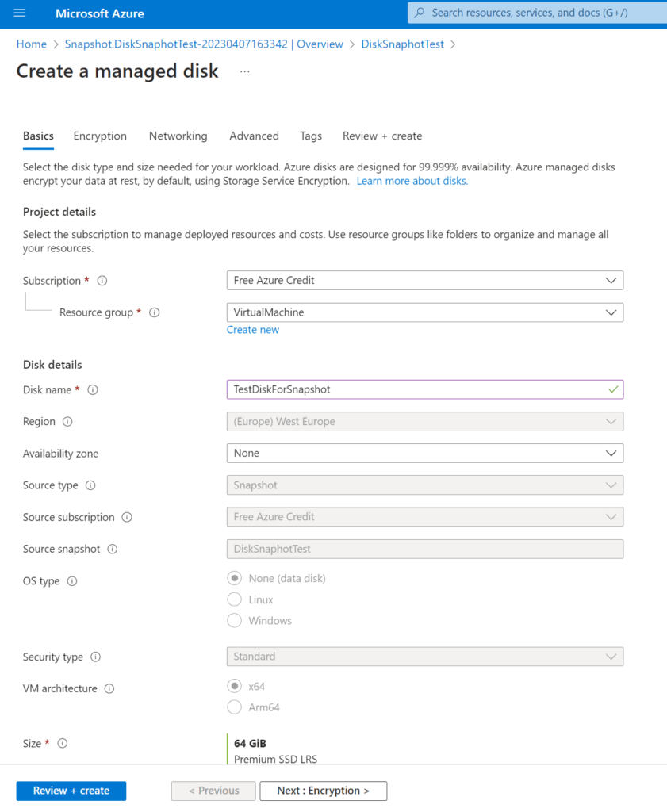Image resolution: width=667 pixels, height=812 pixels.
Task: Open the ellipsis menu beside page title
Action: (x=244, y=71)
